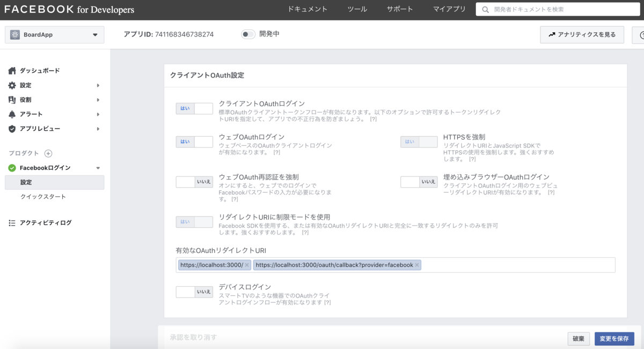The height and width of the screenshot is (349, 644).
Task: Click the OAuth redirect URI input field
Action: (510, 264)
